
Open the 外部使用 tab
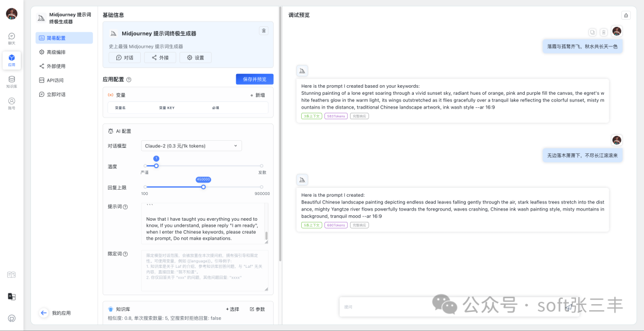point(64,66)
